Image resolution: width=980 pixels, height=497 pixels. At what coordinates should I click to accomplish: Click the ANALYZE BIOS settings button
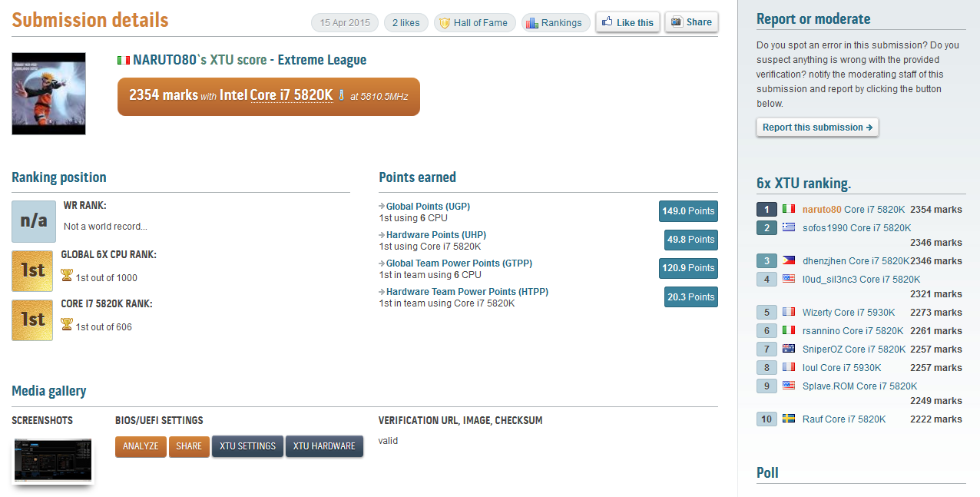pyautogui.click(x=141, y=446)
